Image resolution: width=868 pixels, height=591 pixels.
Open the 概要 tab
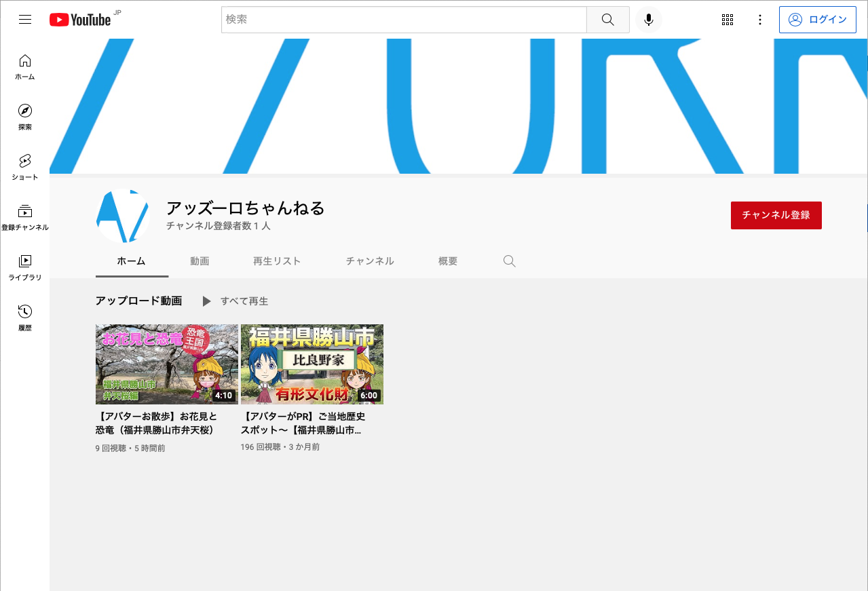coord(447,261)
